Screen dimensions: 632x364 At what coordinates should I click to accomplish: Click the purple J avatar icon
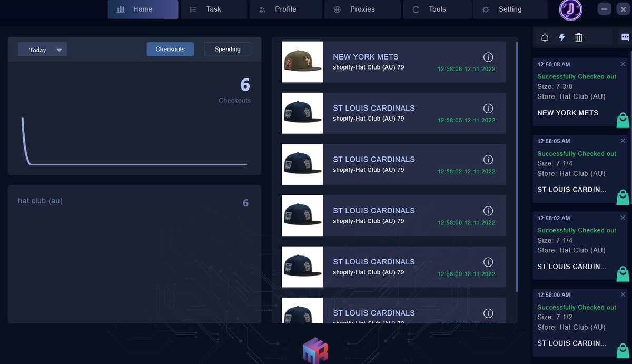click(570, 9)
